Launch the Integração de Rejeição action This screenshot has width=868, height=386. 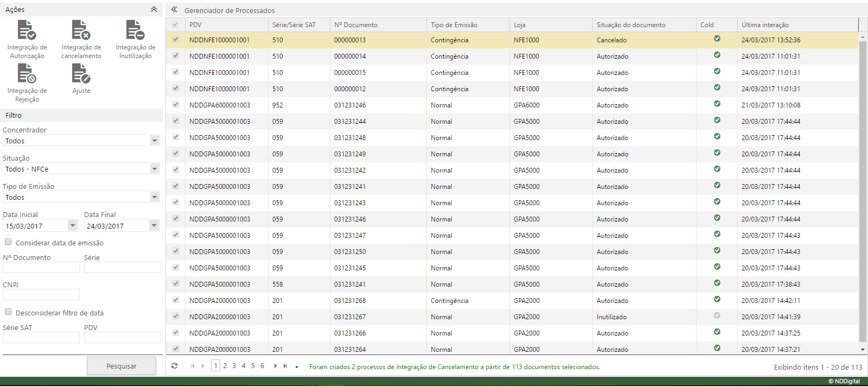(27, 74)
